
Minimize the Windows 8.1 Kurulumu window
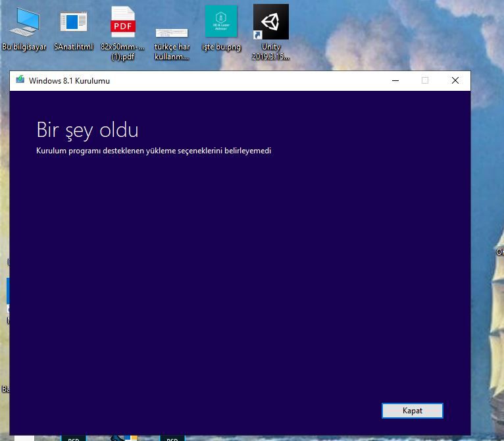coord(395,80)
